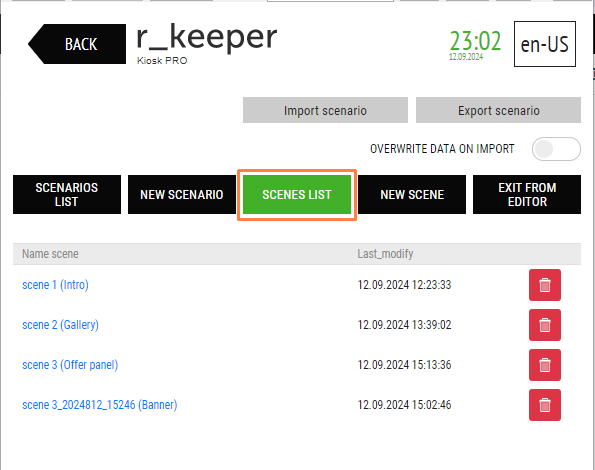Click trash icon for scene 3 (Offer panel)

(545, 365)
